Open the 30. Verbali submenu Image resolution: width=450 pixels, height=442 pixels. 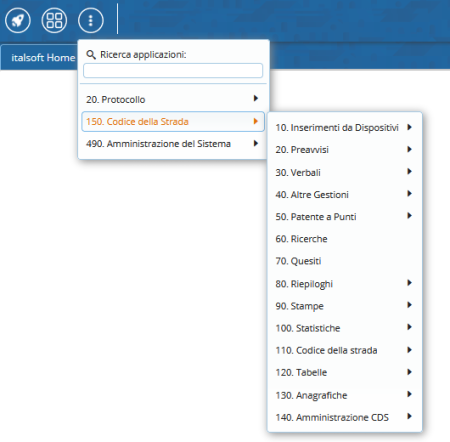click(x=345, y=172)
